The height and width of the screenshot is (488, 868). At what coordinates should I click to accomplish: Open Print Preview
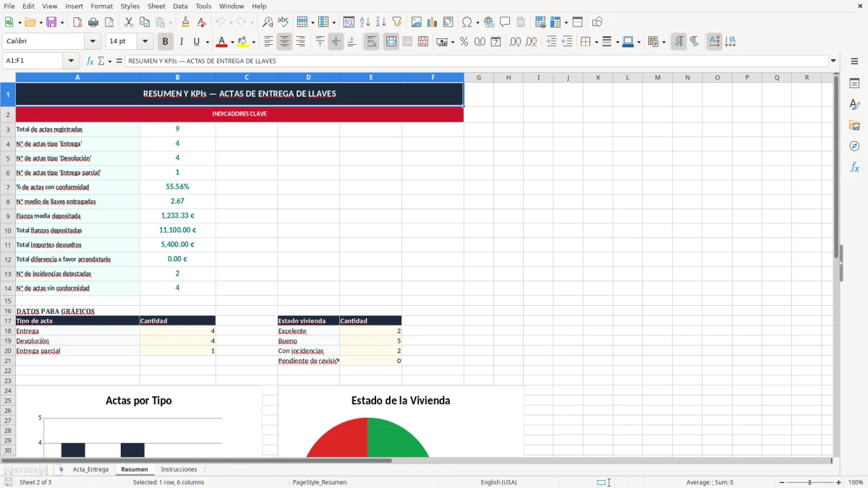point(109,22)
